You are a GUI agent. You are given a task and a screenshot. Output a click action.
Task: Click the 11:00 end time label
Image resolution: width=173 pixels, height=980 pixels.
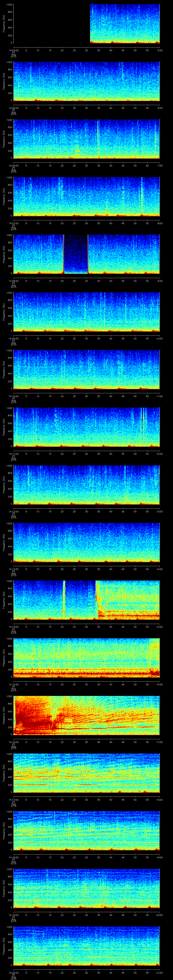(159, 396)
